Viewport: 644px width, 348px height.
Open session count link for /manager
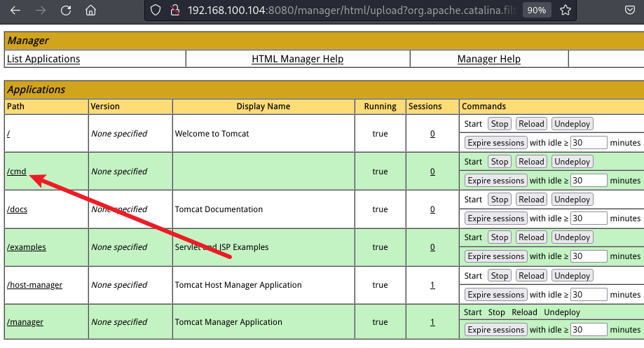coord(432,323)
